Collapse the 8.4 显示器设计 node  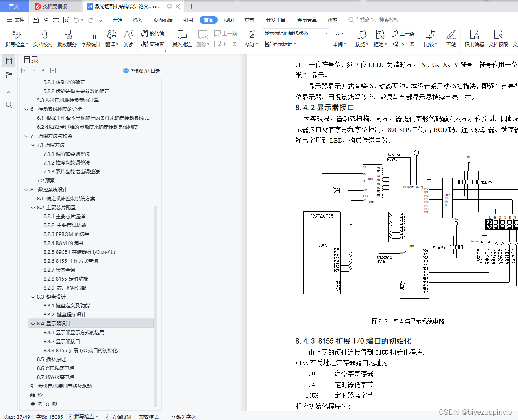point(33,324)
